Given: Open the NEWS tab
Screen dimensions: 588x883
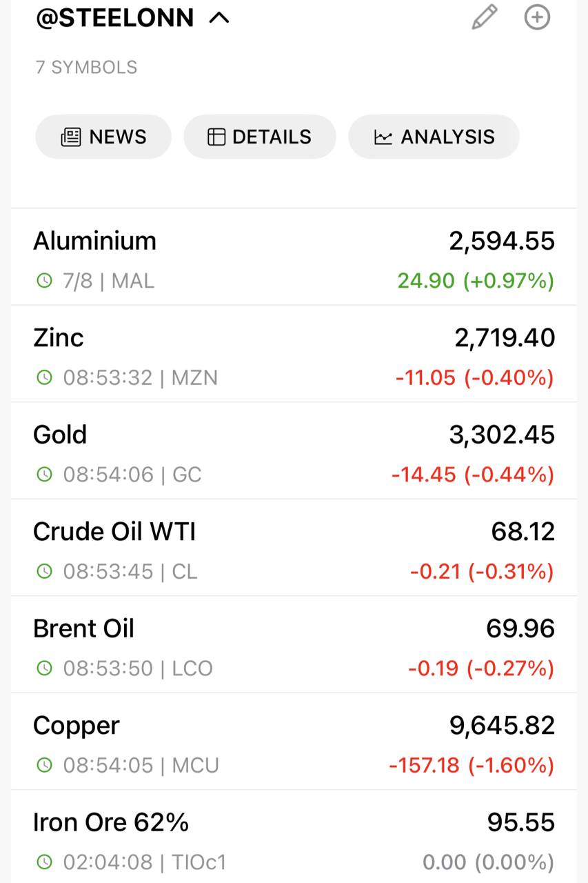Looking at the screenshot, I should click(103, 137).
